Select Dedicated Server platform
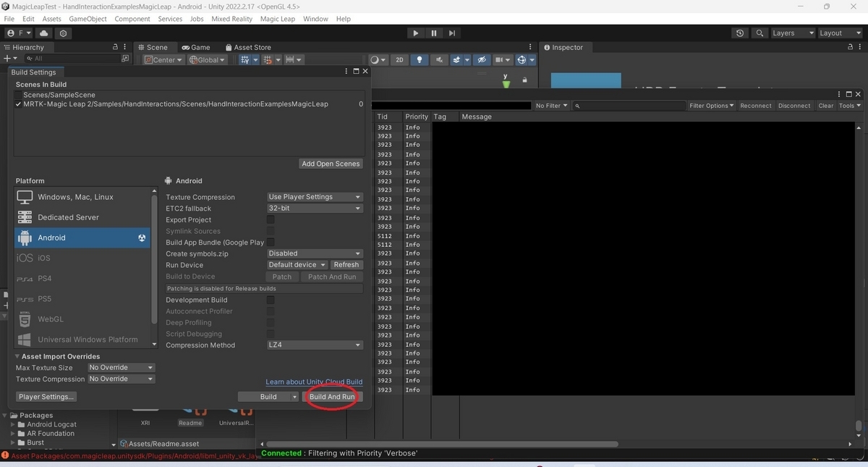 pyautogui.click(x=82, y=217)
